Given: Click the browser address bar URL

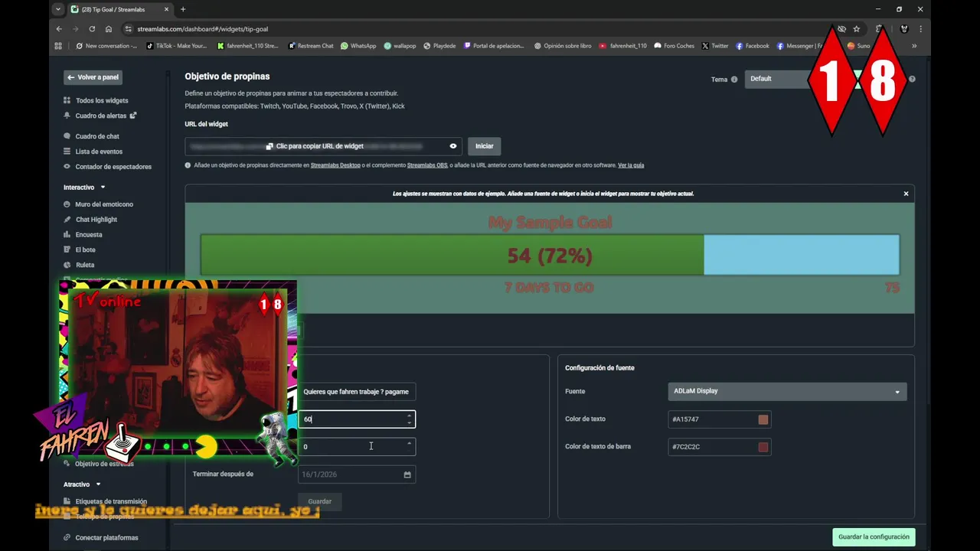Looking at the screenshot, I should tap(202, 29).
